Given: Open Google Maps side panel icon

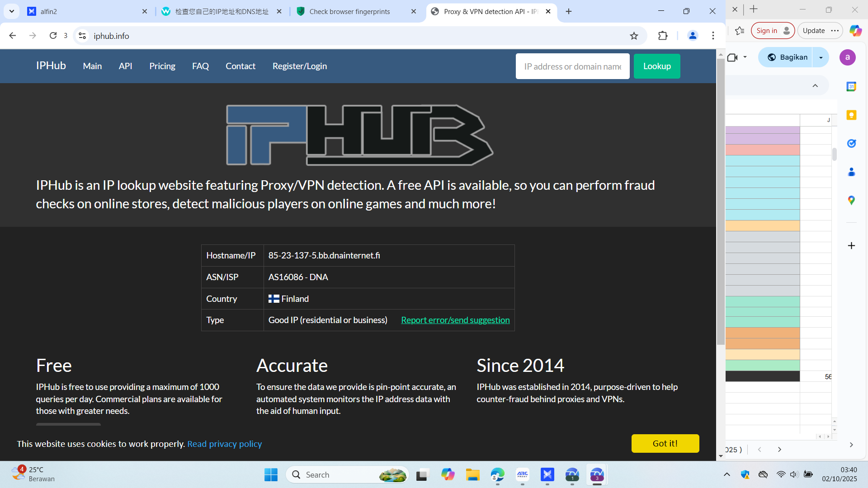Looking at the screenshot, I should (x=851, y=200).
